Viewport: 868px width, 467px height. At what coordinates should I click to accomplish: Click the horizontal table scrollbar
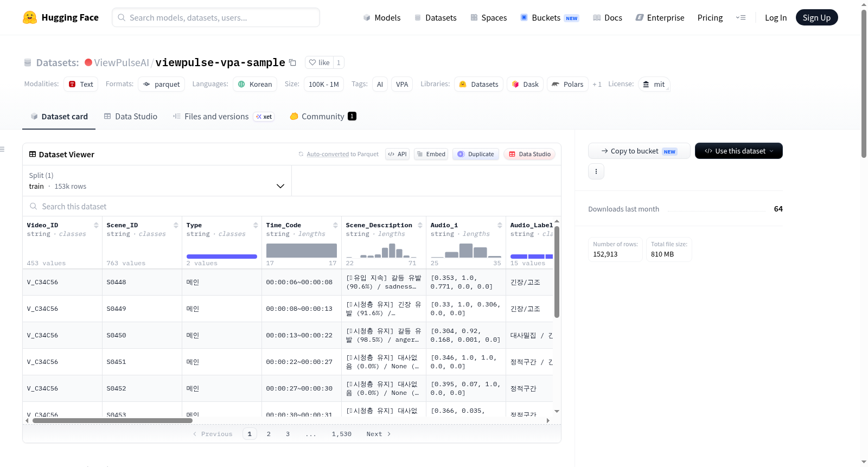(112, 420)
